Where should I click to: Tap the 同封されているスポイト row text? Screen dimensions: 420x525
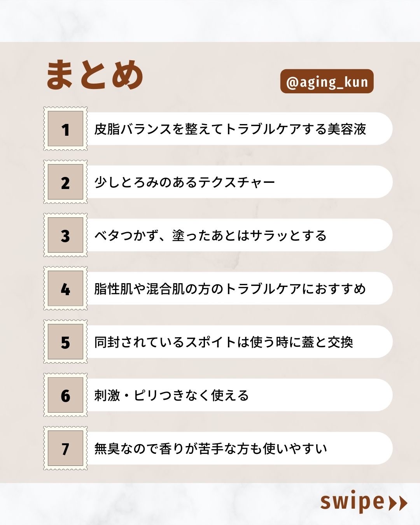pyautogui.click(x=224, y=342)
